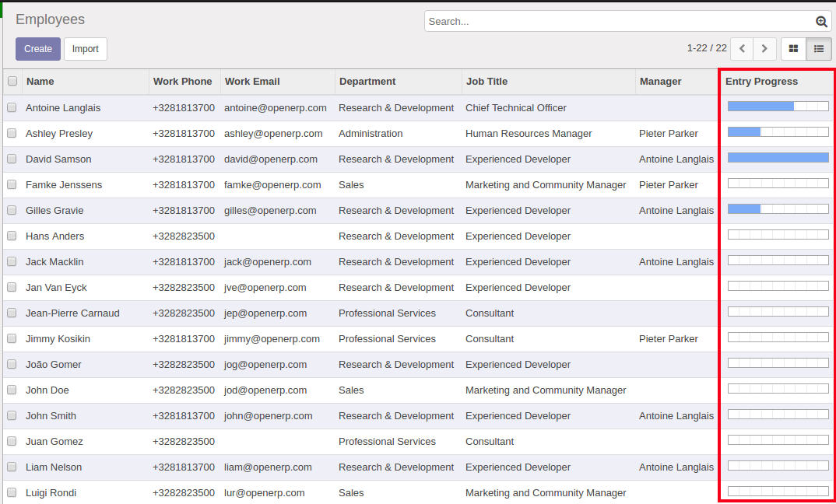836x504 pixels.
Task: Sort the list by Name column
Action: [x=40, y=81]
